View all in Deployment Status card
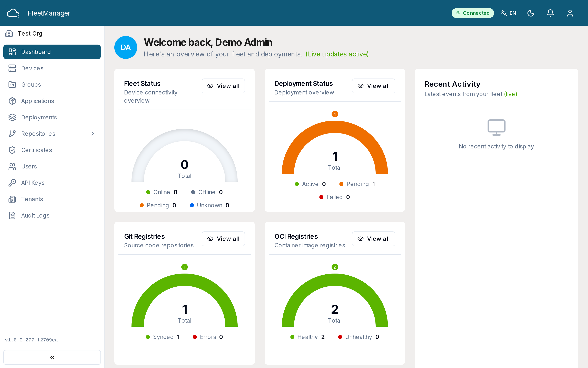 (x=373, y=86)
